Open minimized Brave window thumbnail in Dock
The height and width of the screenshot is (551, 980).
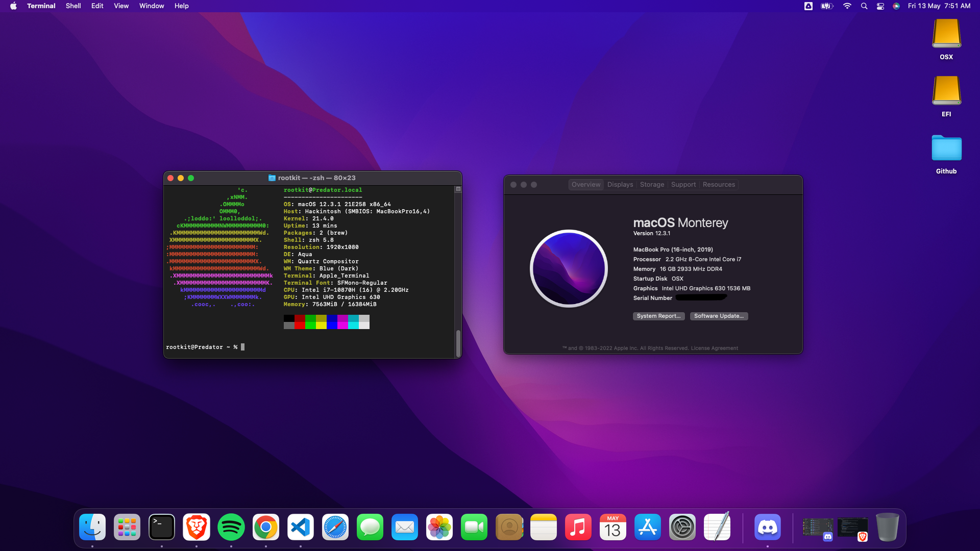[x=852, y=528]
